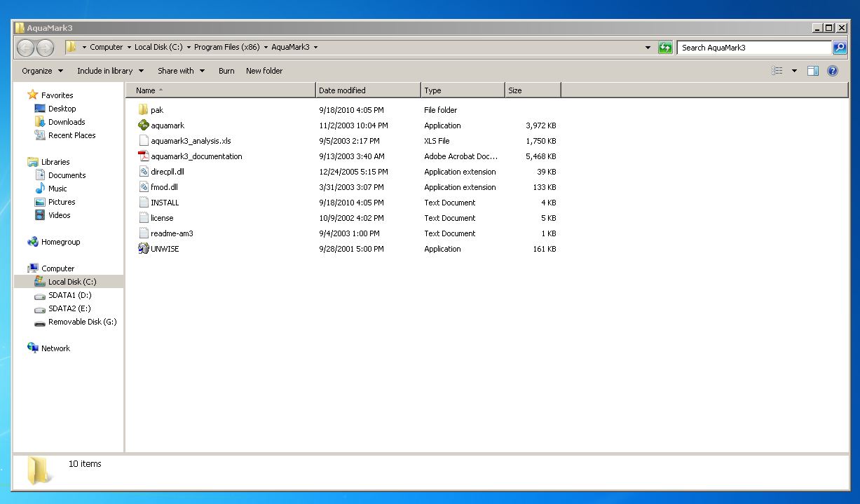Image resolution: width=860 pixels, height=504 pixels.
Task: Select the aquamark3_documentation PDF icon
Action: coord(144,156)
